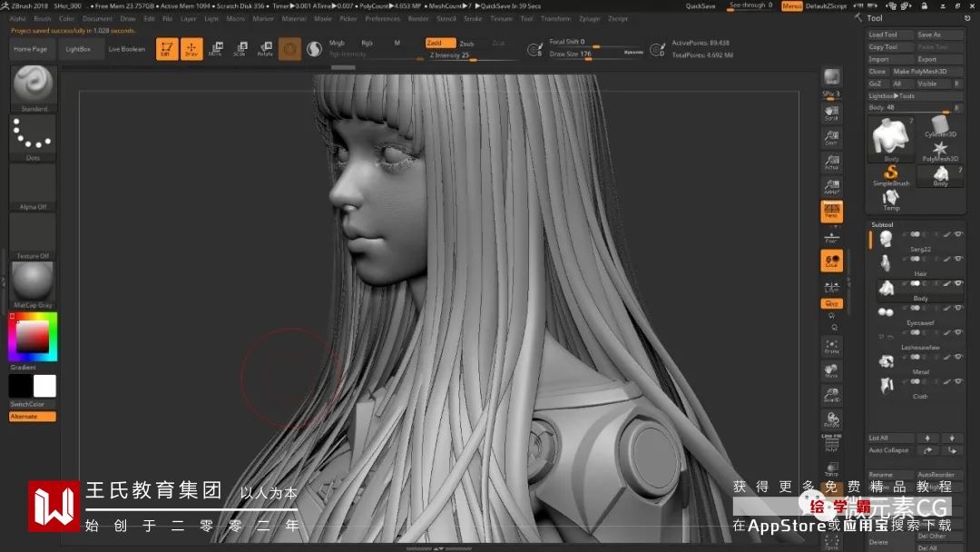Toggle visibility eye for Metal subtool
The height and width of the screenshot is (552, 980).
tap(957, 357)
